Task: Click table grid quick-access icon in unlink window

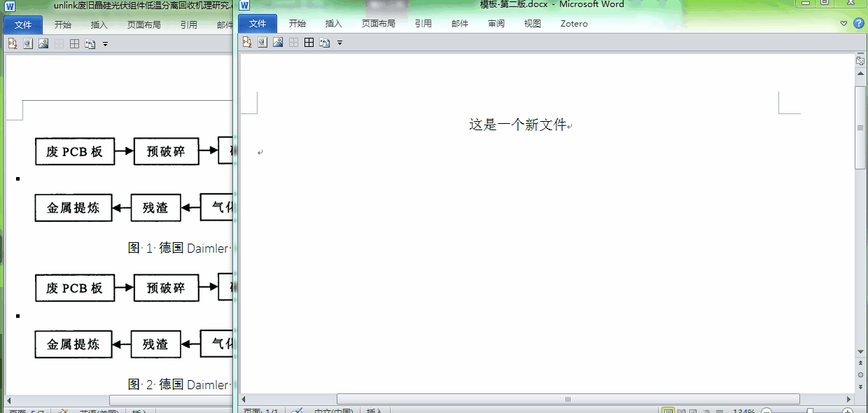Action: point(74,44)
